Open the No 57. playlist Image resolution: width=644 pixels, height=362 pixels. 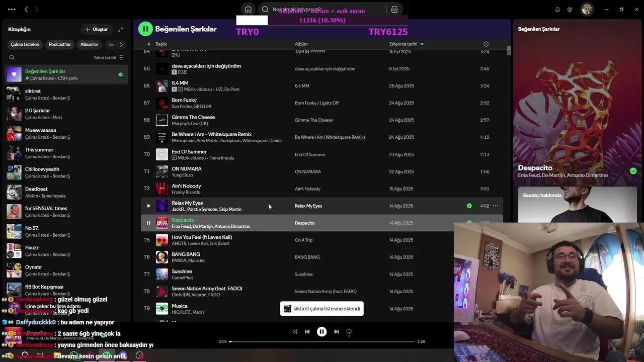(66, 231)
